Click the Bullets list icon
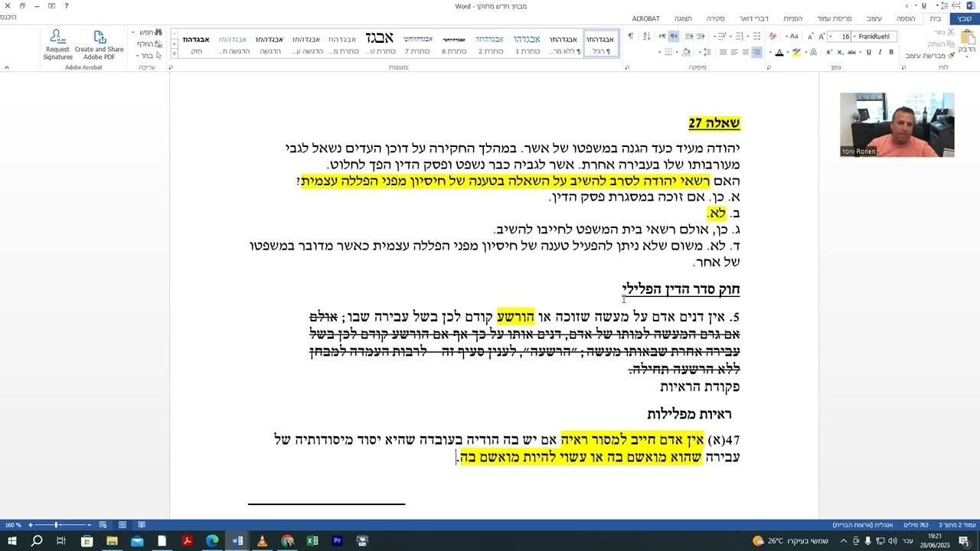The height and width of the screenshot is (551, 980). [x=756, y=36]
